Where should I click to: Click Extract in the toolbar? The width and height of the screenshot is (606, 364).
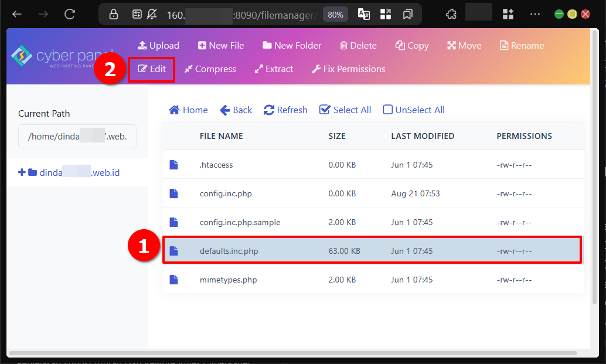[x=274, y=69]
